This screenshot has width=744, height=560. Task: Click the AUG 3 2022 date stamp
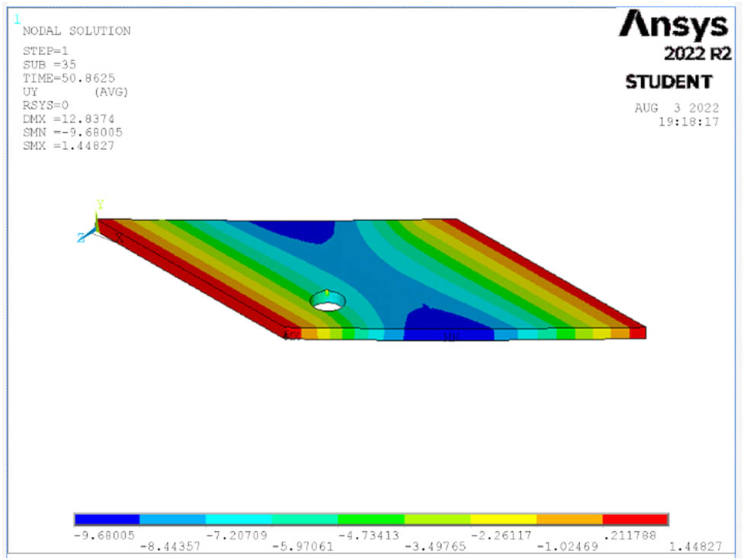tap(677, 108)
